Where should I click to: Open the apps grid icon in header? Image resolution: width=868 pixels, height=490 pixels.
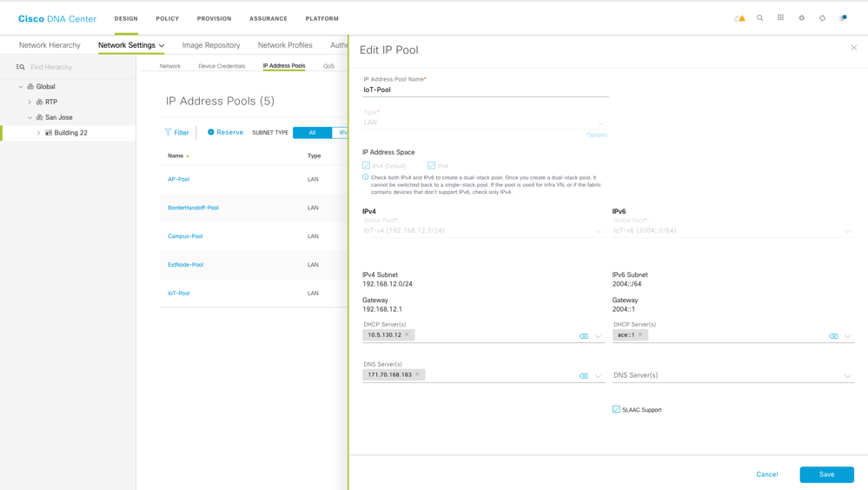click(x=780, y=17)
